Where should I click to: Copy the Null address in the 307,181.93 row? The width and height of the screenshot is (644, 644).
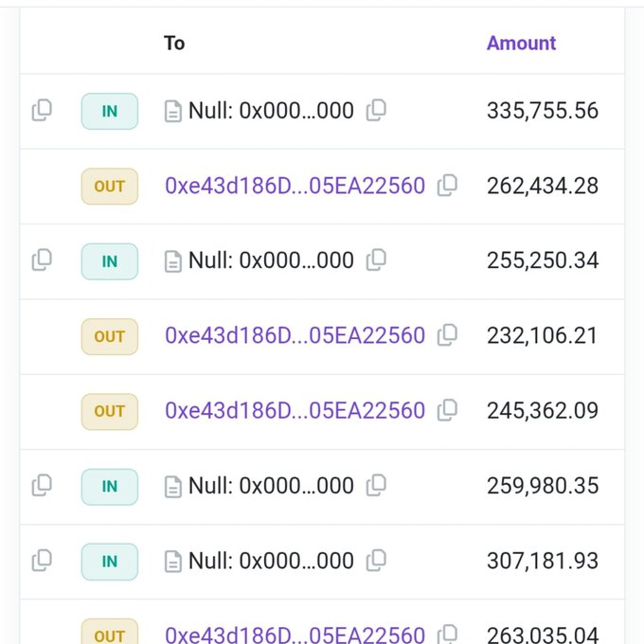[376, 561]
